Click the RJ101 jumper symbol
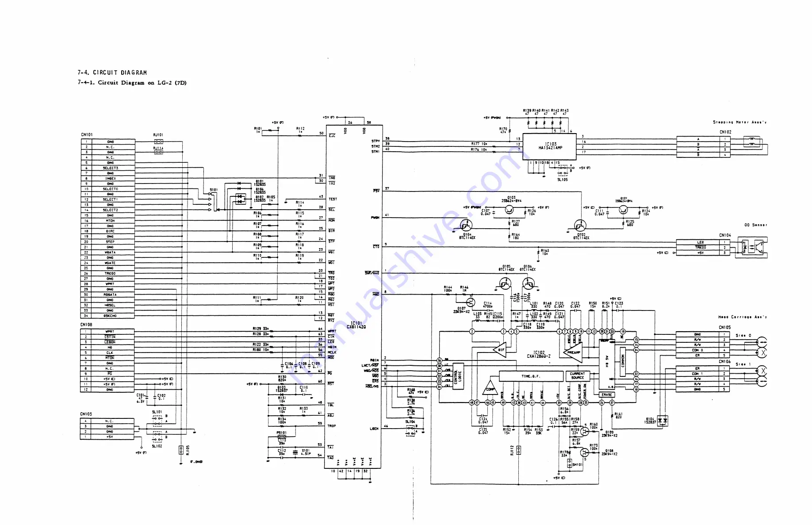The image size is (812, 525). 158,142
